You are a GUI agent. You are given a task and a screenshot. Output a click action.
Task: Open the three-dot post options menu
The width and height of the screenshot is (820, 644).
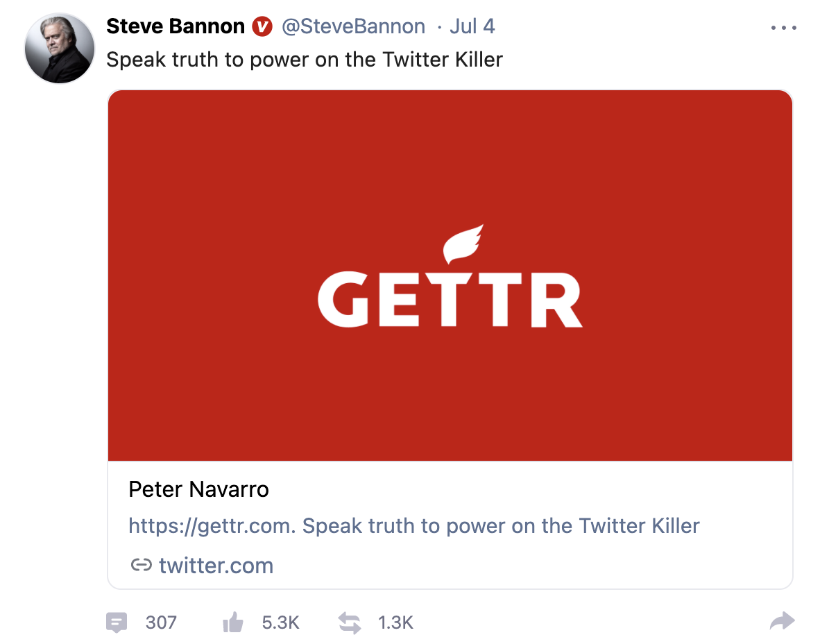click(x=783, y=28)
